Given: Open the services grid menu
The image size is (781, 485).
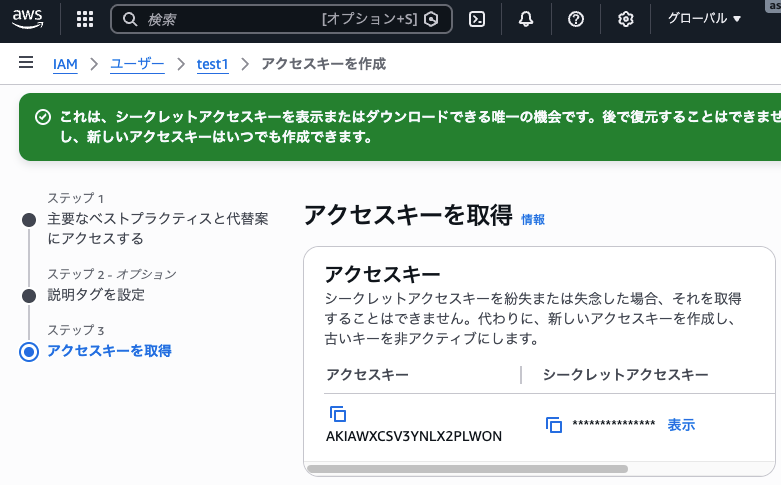Looking at the screenshot, I should [x=85, y=19].
